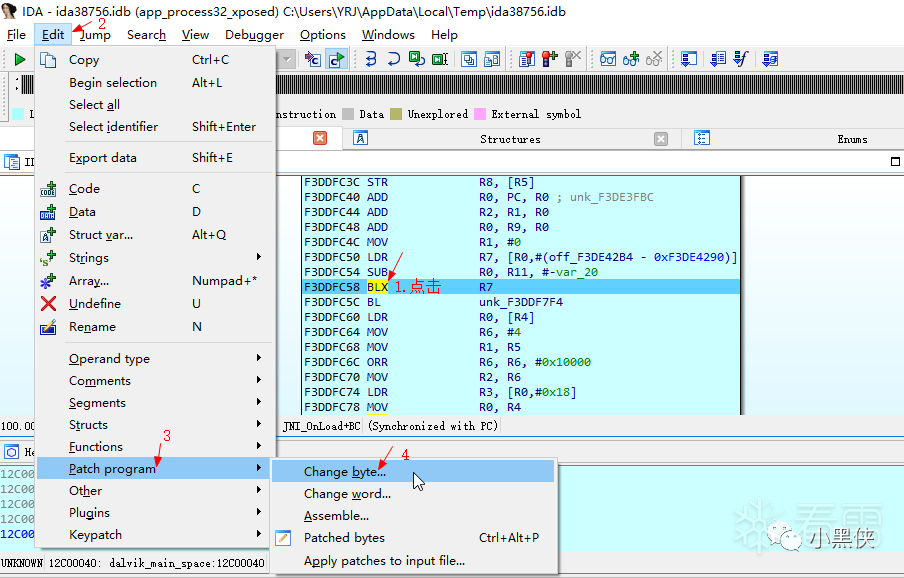Expand the Operand type submenu
Image resolution: width=904 pixels, height=578 pixels.
(259, 358)
